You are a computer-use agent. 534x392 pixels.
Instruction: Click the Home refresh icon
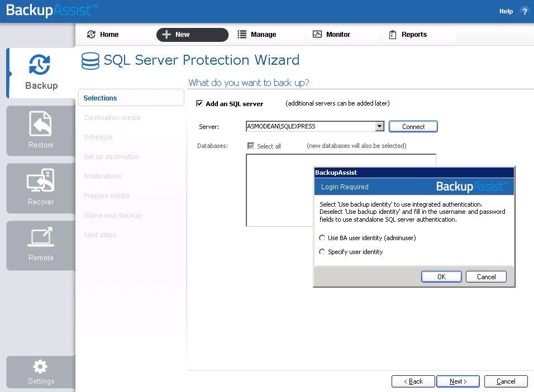coord(91,35)
